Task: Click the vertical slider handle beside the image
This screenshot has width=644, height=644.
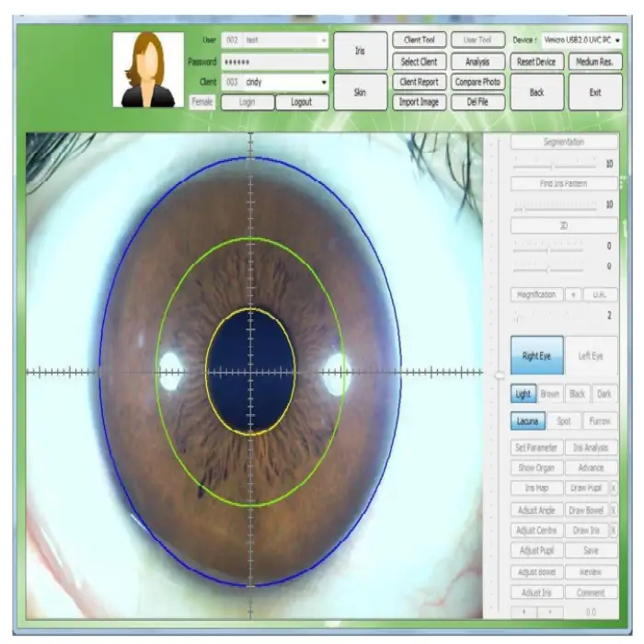Action: [499, 375]
